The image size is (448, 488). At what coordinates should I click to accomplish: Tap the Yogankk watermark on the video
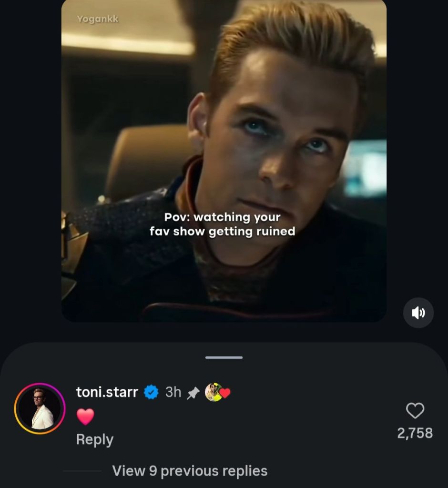(98, 19)
